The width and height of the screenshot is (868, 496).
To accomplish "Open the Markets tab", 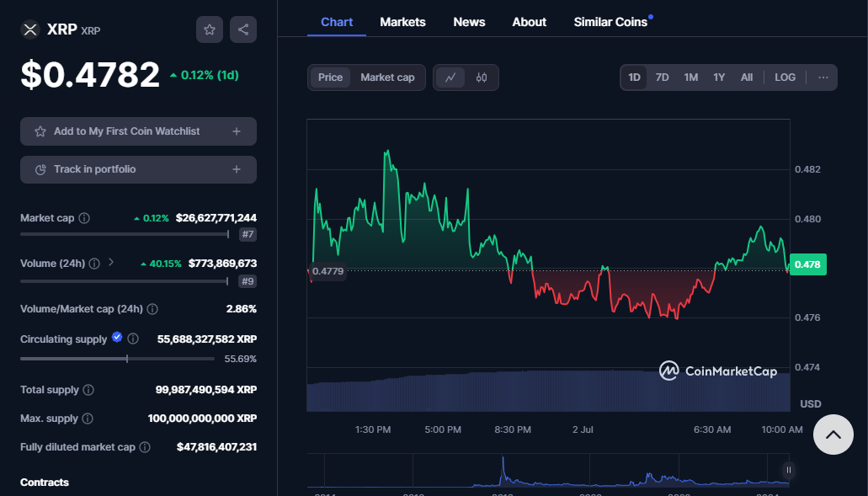I will pyautogui.click(x=402, y=22).
